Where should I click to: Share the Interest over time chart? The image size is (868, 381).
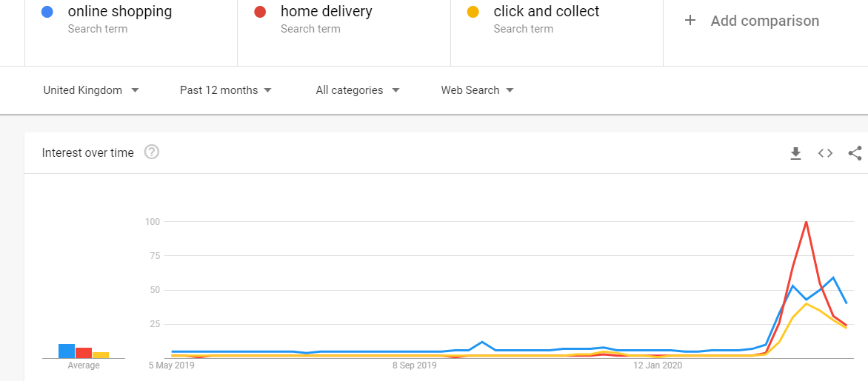tap(855, 153)
